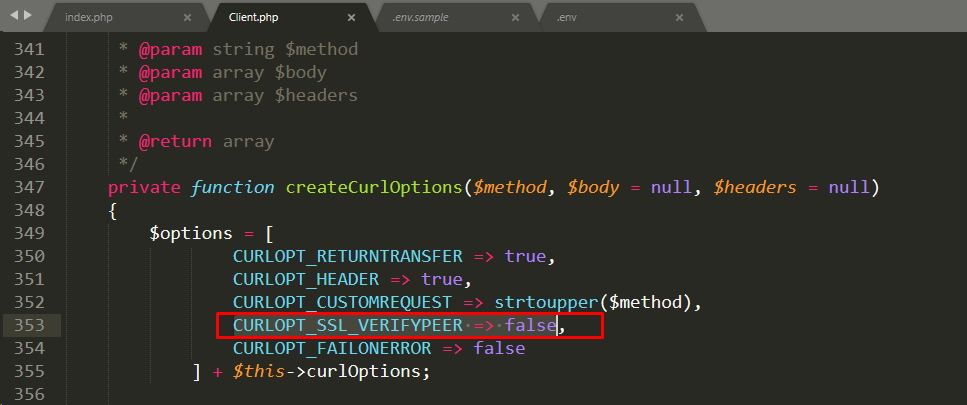Image resolution: width=967 pixels, height=405 pixels.
Task: Click CURLOPT_HEADER constant
Action: [x=306, y=279]
